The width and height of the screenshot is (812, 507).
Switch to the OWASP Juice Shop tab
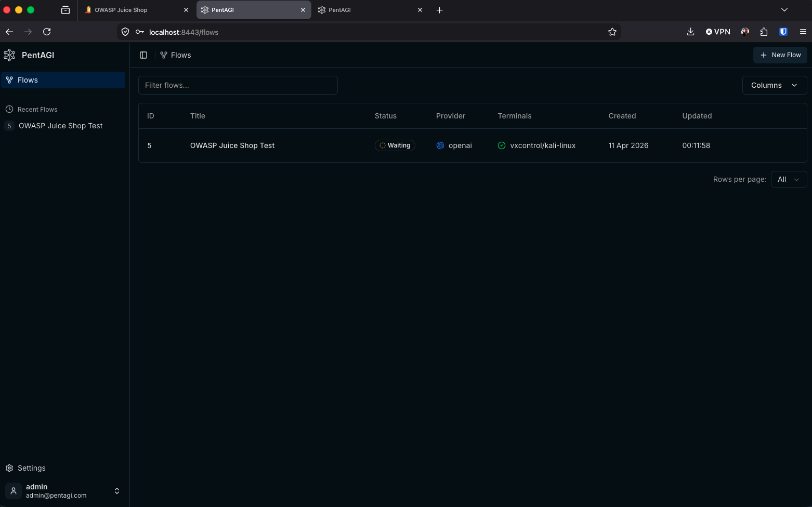click(x=137, y=10)
